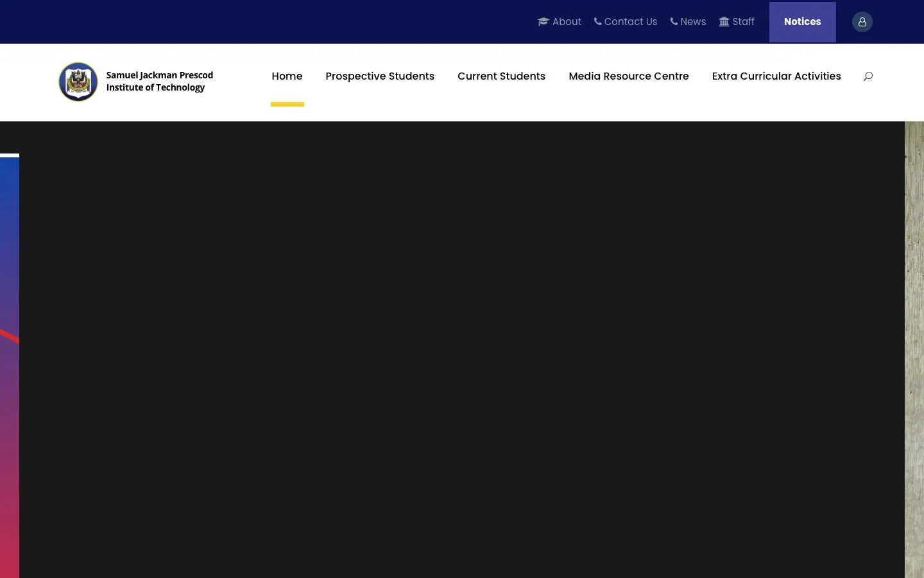The image size is (924, 578).
Task: Click the school crest logo
Action: [x=78, y=82]
